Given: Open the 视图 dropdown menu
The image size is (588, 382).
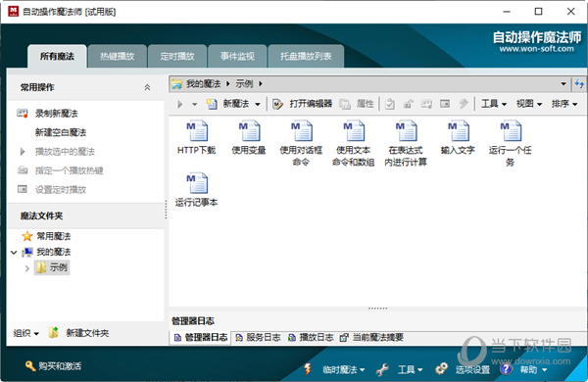Looking at the screenshot, I should 529,104.
